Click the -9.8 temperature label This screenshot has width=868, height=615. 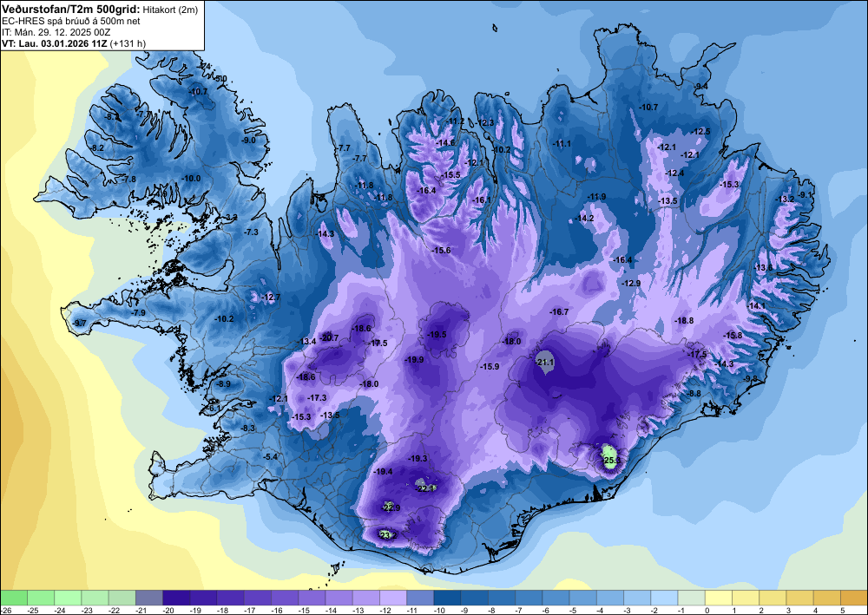click(x=751, y=378)
